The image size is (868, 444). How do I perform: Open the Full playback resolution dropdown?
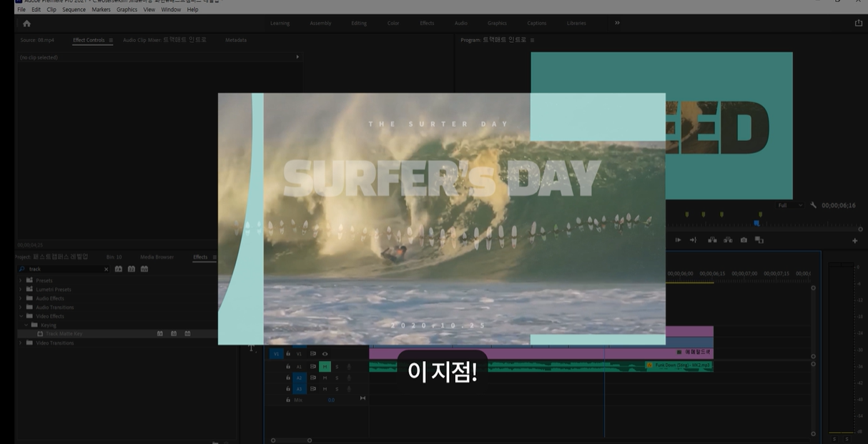pos(790,205)
